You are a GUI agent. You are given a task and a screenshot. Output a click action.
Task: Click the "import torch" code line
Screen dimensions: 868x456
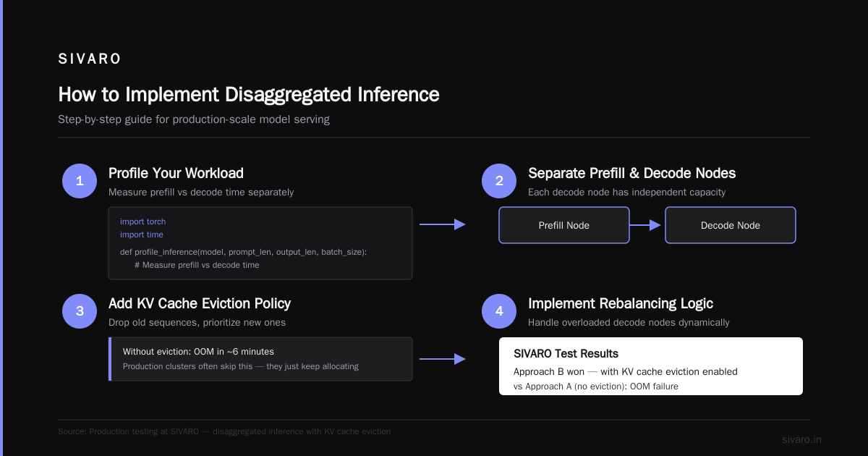143,221
